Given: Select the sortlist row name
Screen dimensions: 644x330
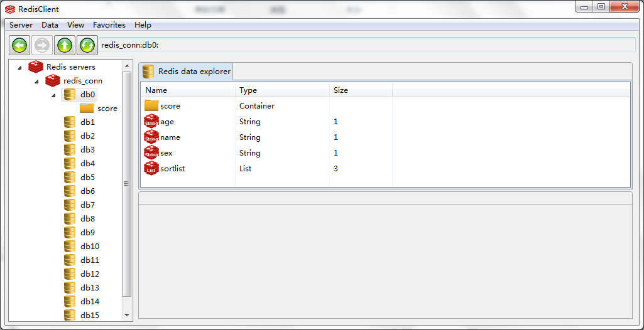Looking at the screenshot, I should (173, 169).
